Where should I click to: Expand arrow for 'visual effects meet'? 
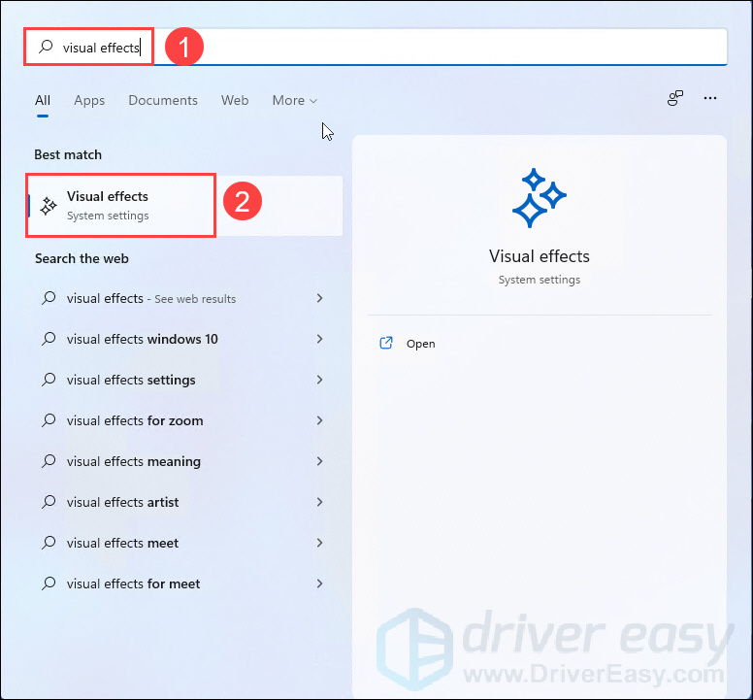tap(320, 544)
